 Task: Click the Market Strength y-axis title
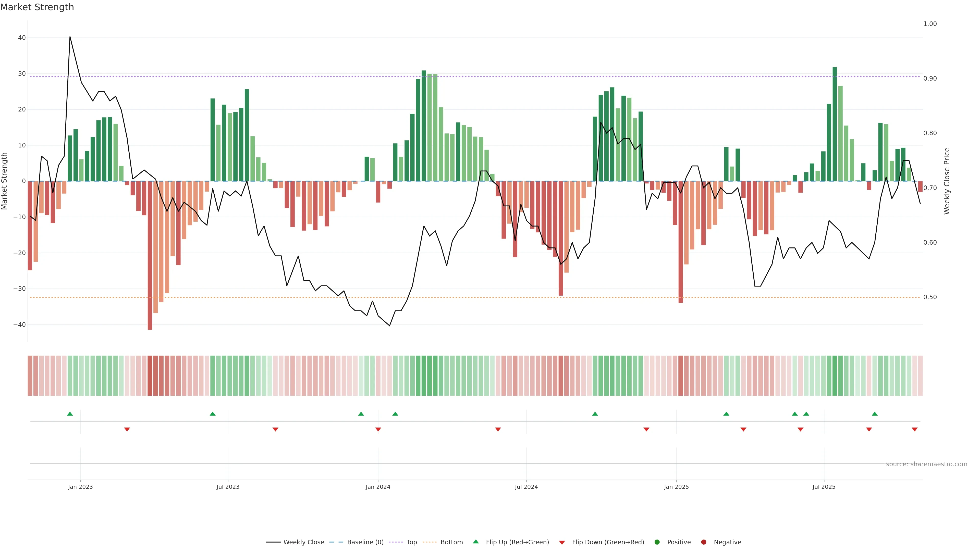[x=5, y=181]
